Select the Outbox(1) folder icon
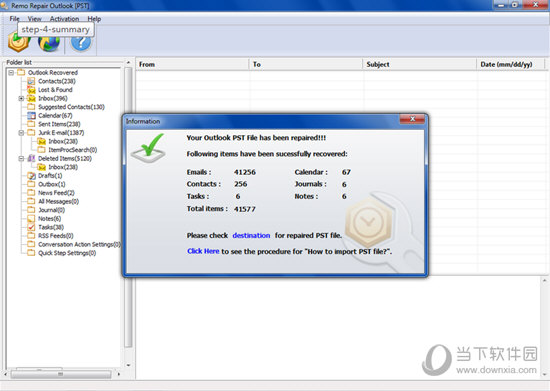Viewport: 550px width, 391px height. click(x=31, y=184)
